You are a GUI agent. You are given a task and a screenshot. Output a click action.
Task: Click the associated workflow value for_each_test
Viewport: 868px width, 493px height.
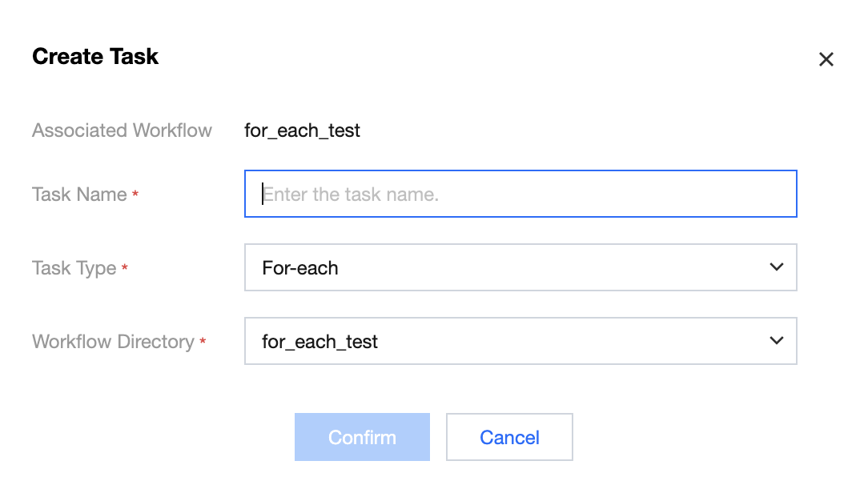tap(302, 130)
